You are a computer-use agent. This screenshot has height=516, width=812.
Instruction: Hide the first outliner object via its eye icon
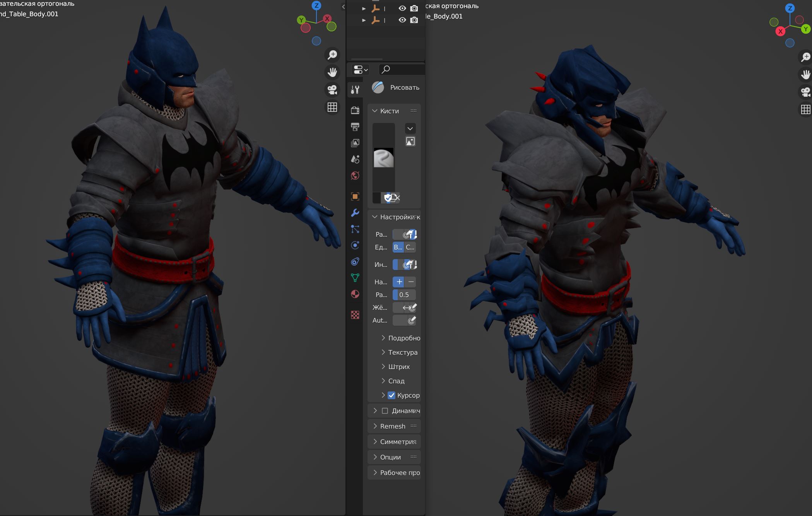(x=402, y=9)
